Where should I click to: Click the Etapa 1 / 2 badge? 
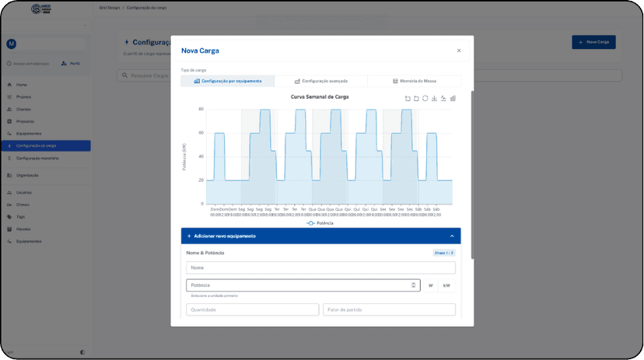tap(444, 253)
